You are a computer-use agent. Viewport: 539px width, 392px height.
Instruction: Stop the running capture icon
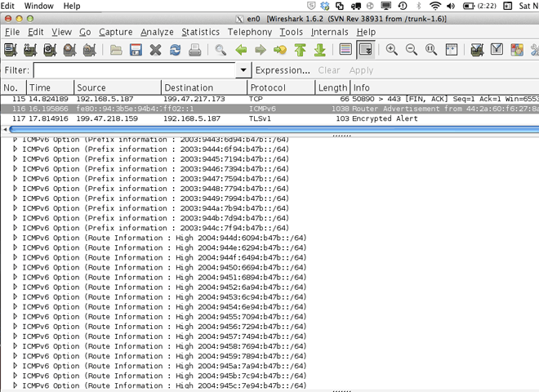[69, 50]
